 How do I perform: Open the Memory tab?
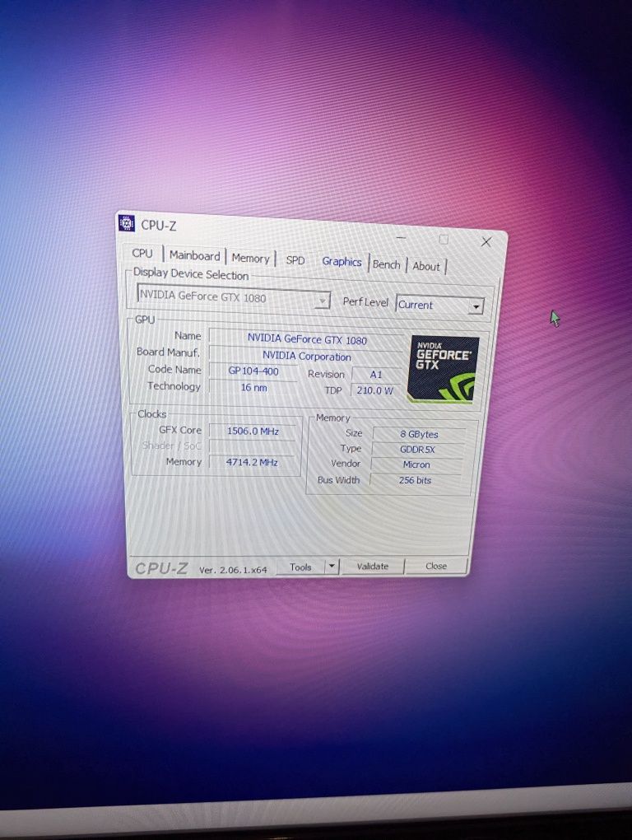[x=250, y=259]
